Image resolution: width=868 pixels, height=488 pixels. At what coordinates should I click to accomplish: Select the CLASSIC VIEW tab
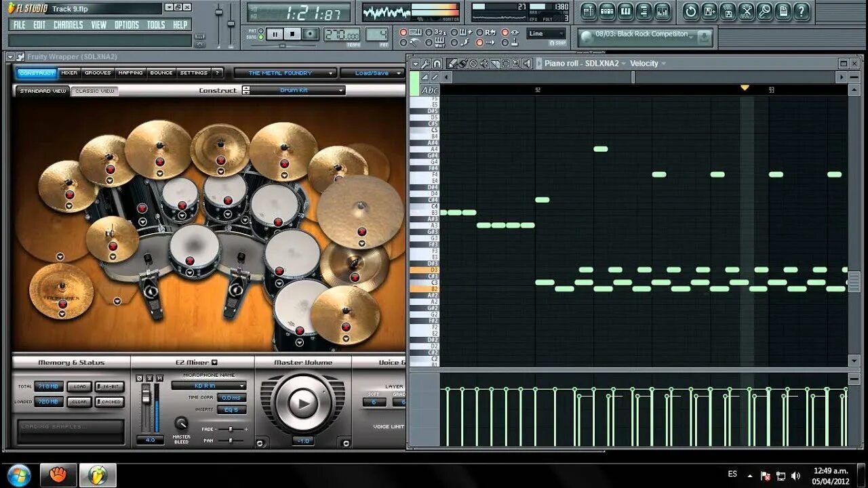pos(95,91)
